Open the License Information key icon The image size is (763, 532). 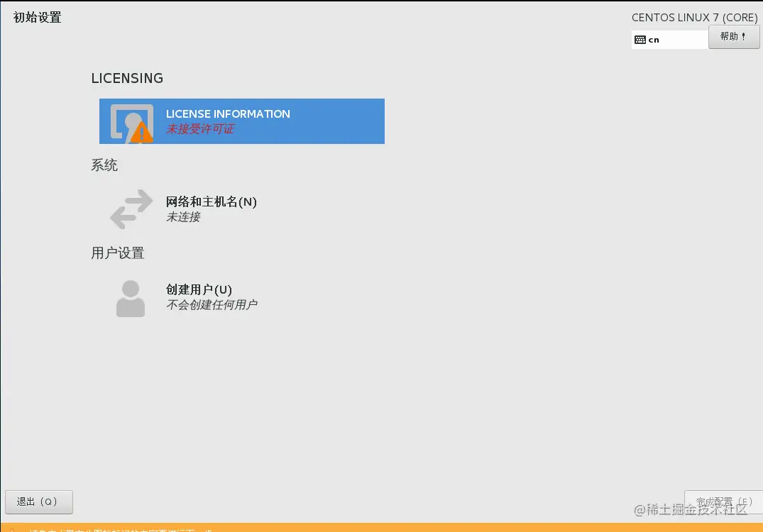(132, 123)
